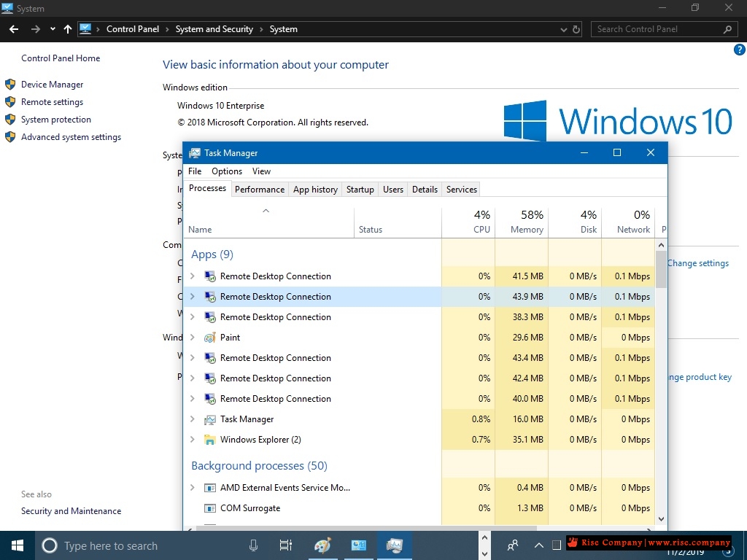This screenshot has height=560, width=747.
Task: Sort processes by Memory column
Action: coord(522,222)
